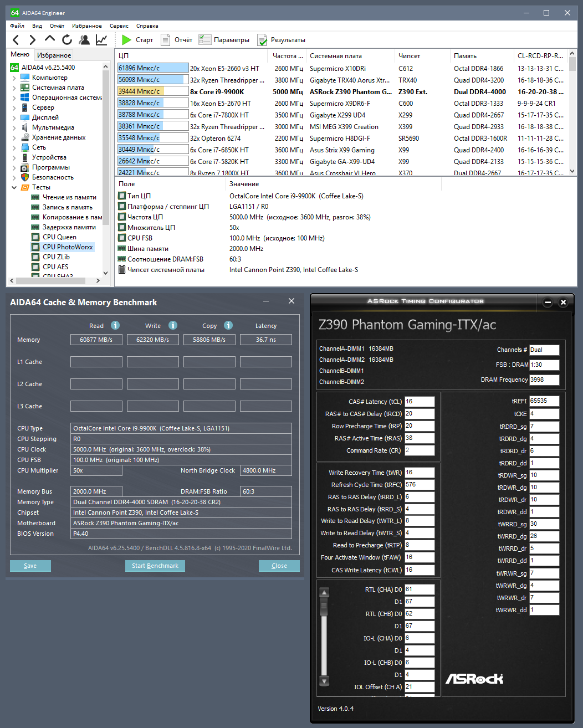Open the Справка menu
The height and width of the screenshot is (728, 583).
click(x=147, y=25)
